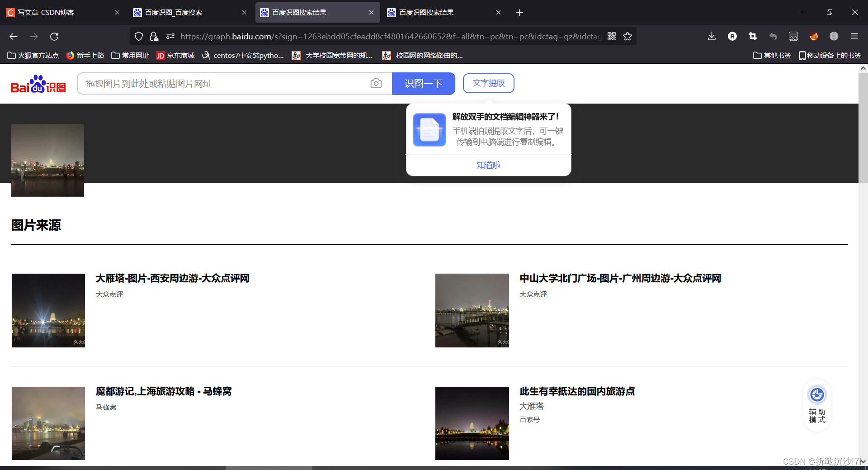Click the 辅助模式 assist mode floating button
This screenshot has height=470, width=868.
point(816,405)
